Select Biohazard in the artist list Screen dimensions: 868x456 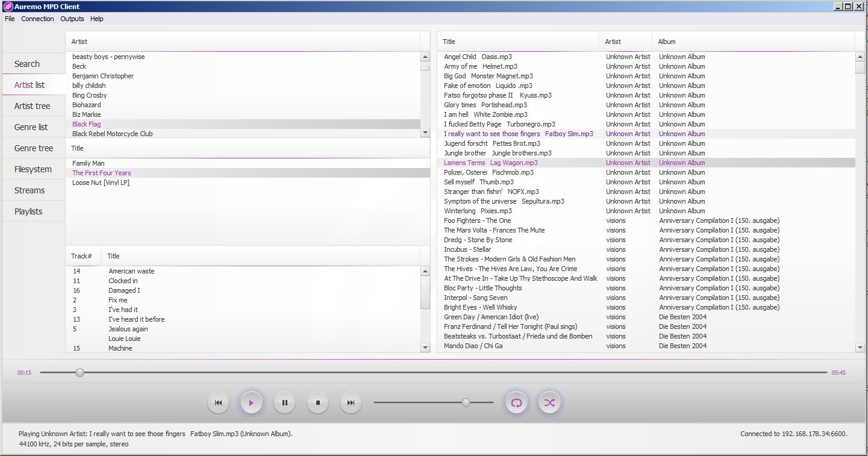[87, 105]
